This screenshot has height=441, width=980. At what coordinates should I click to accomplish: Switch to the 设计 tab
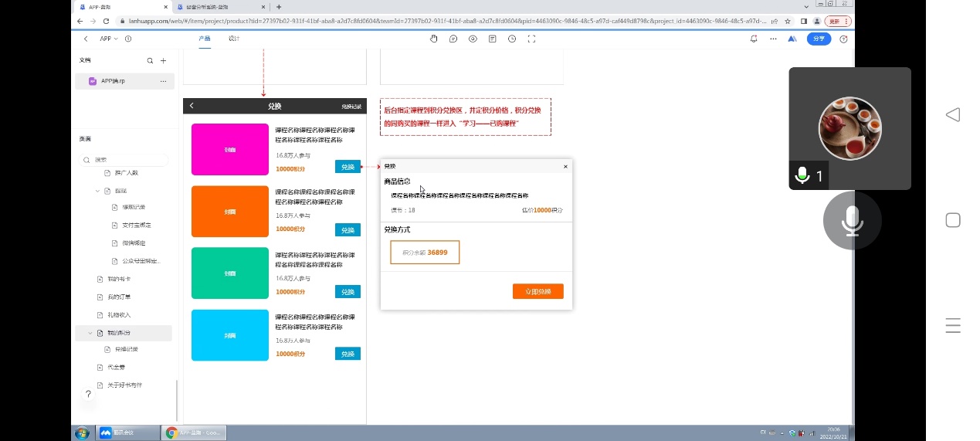pos(234,39)
